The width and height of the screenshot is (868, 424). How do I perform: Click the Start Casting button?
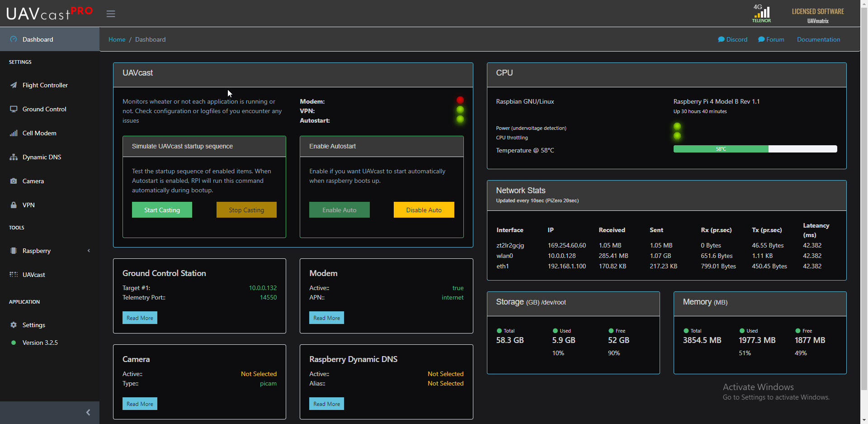(x=162, y=210)
